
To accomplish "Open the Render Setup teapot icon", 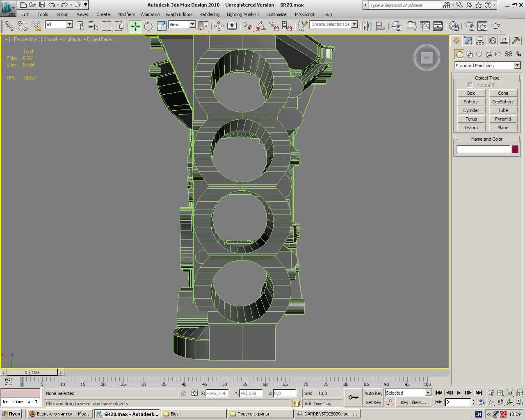I will (x=469, y=26).
